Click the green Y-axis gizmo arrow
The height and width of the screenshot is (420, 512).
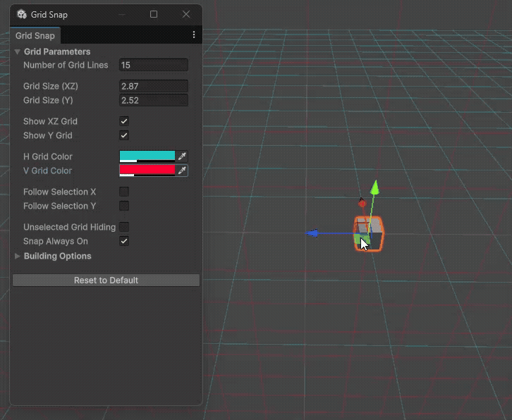point(375,188)
